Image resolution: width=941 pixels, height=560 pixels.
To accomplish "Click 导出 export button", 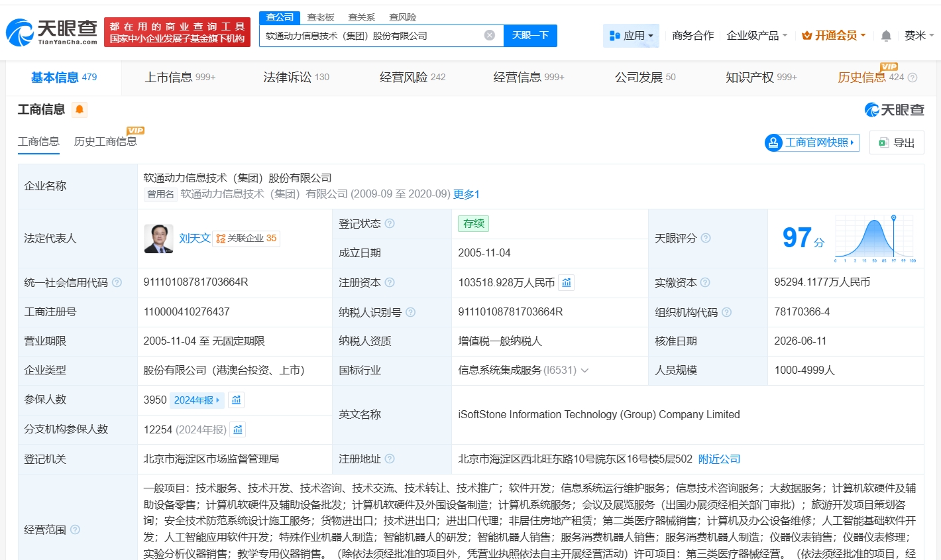I will pos(897,142).
